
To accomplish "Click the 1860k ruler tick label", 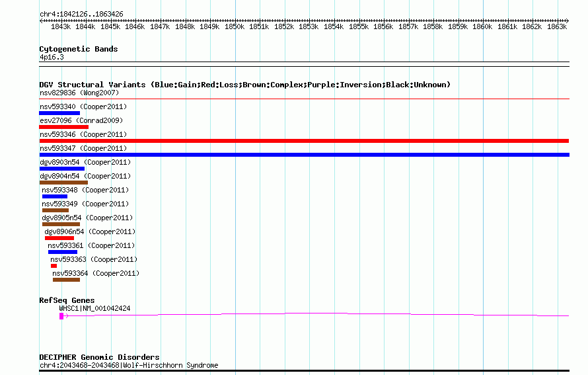I will [482, 26].
